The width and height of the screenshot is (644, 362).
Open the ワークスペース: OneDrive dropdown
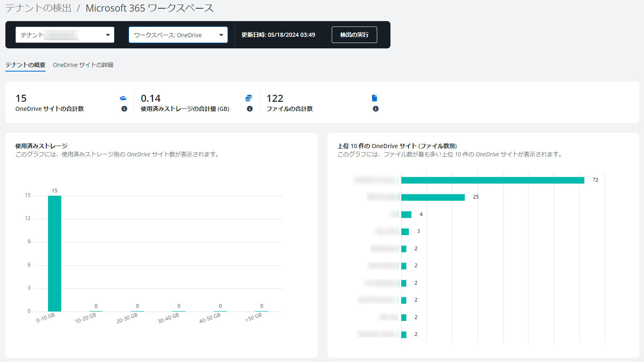click(178, 35)
